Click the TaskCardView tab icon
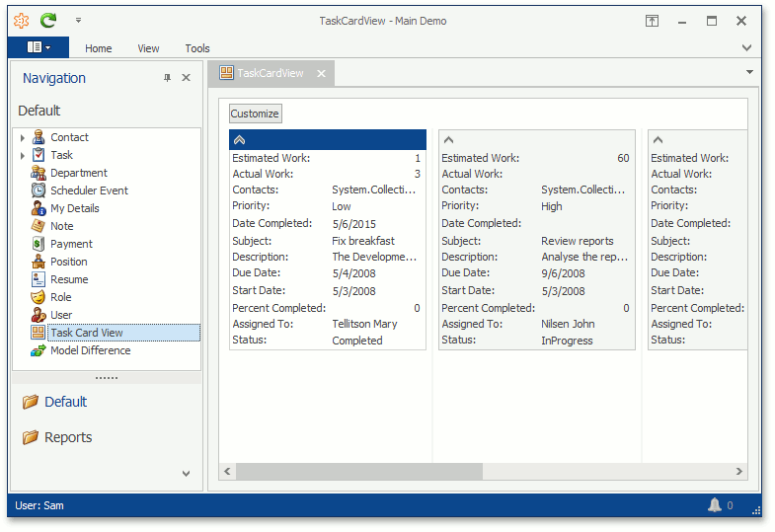Image resolution: width=775 pixels, height=532 pixels. (x=226, y=73)
